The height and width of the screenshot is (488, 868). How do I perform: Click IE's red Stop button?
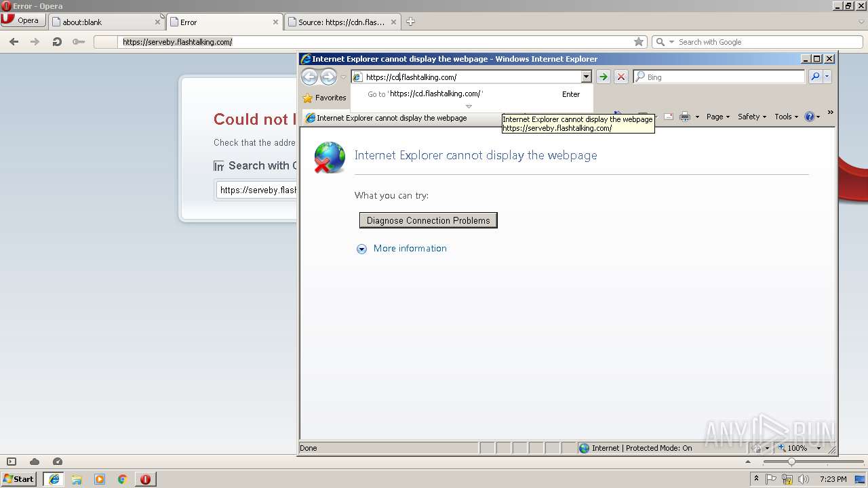click(x=621, y=77)
